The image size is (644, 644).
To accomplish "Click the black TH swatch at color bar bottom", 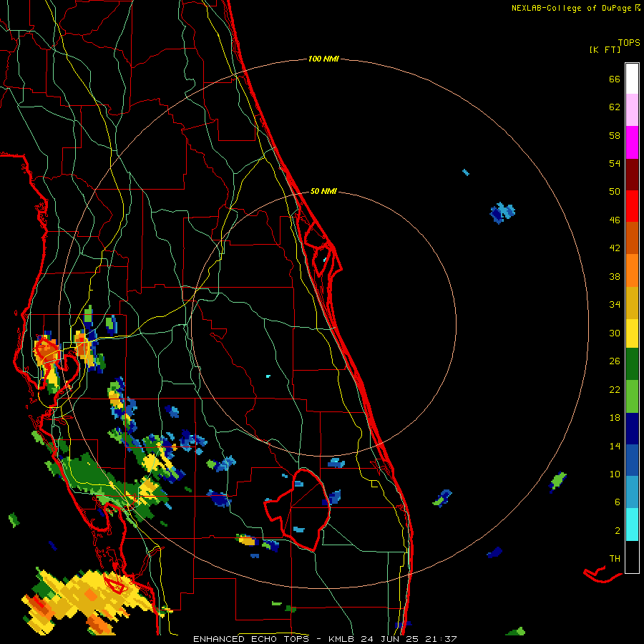I will (632, 557).
